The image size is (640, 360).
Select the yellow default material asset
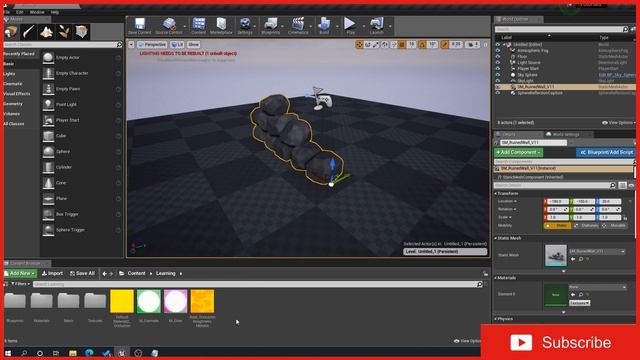pyautogui.click(x=122, y=301)
